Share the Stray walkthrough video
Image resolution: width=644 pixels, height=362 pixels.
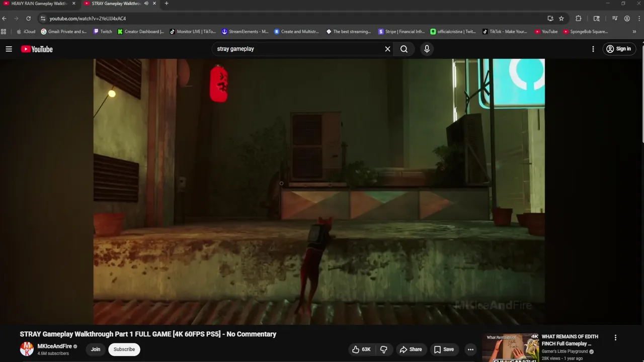(x=411, y=349)
